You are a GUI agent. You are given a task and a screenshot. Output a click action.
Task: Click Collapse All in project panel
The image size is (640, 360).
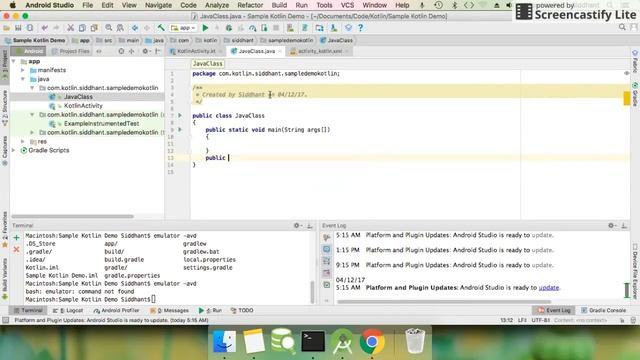coord(131,51)
